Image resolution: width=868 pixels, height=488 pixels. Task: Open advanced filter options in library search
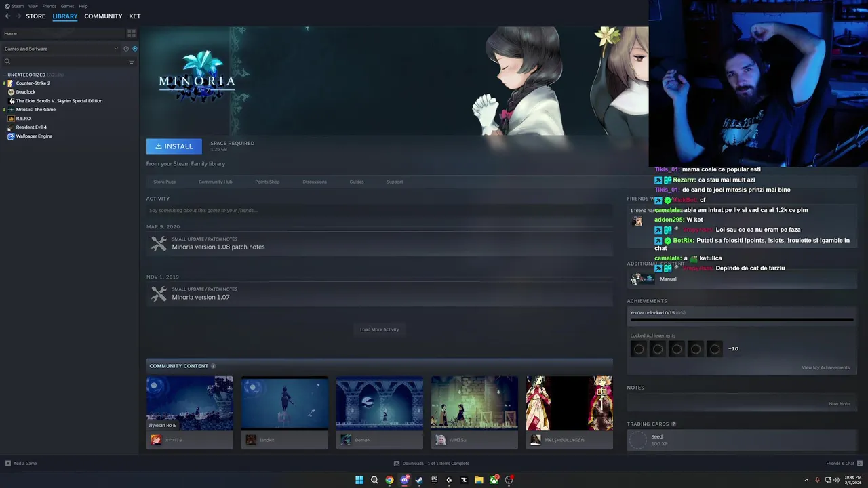pos(132,62)
